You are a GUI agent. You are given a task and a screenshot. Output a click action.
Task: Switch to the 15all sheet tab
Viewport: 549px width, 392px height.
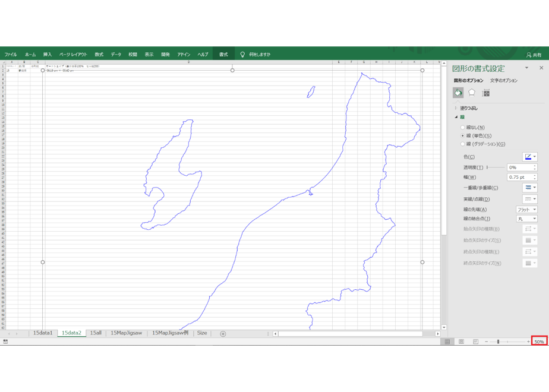click(x=96, y=333)
